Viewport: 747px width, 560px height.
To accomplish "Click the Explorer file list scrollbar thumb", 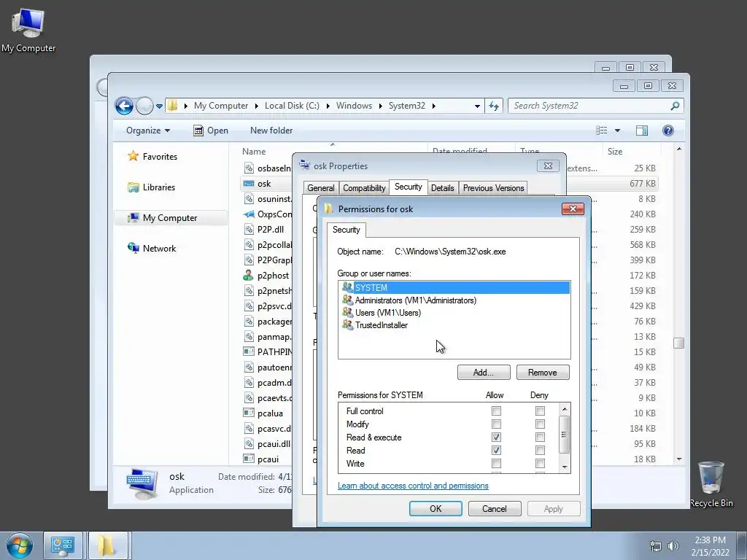I will [x=679, y=343].
